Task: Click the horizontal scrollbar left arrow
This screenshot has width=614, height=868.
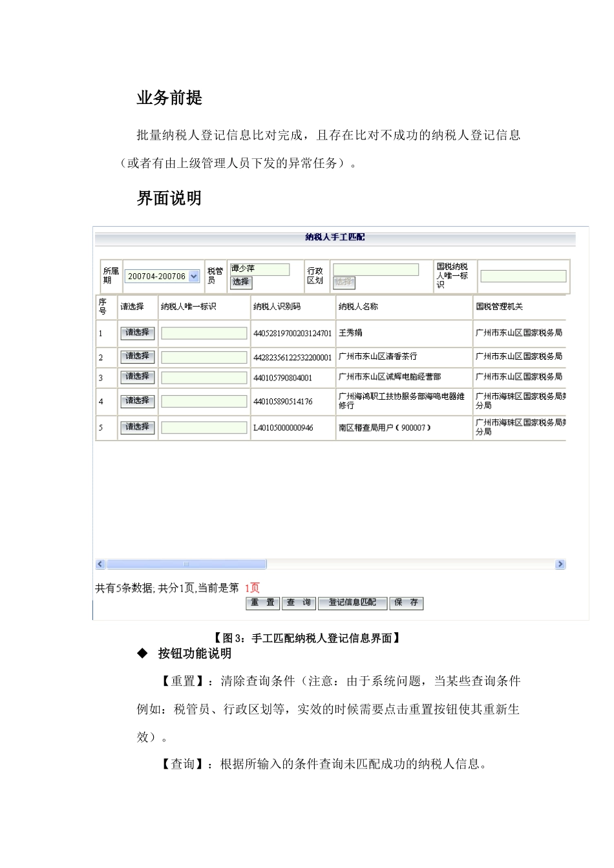Action: click(x=100, y=564)
